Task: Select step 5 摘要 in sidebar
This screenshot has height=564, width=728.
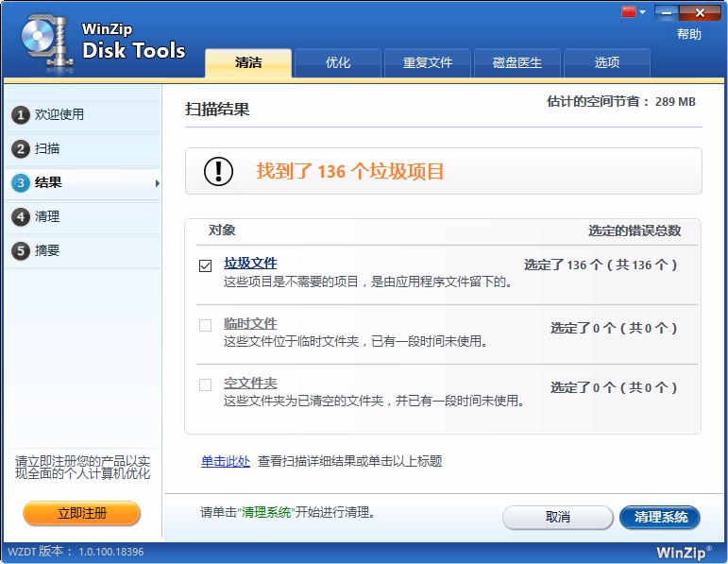Action: [x=83, y=251]
